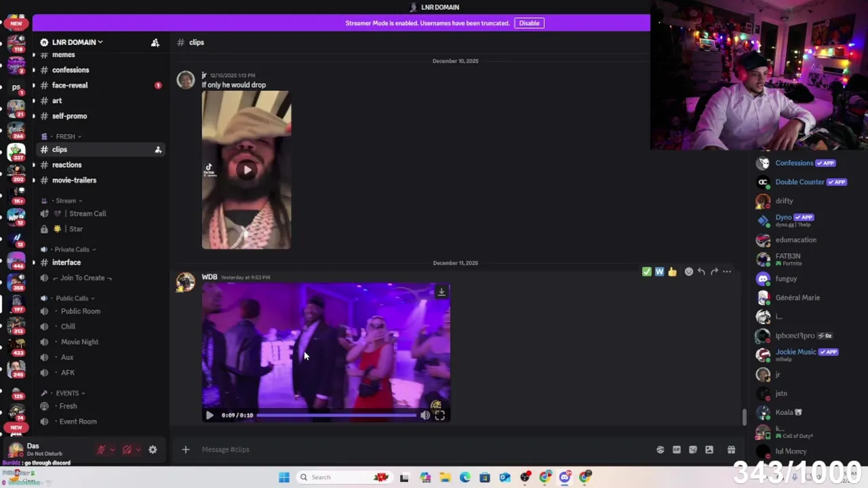Switch to Discord in the taskbar
868x488 pixels.
(x=565, y=477)
